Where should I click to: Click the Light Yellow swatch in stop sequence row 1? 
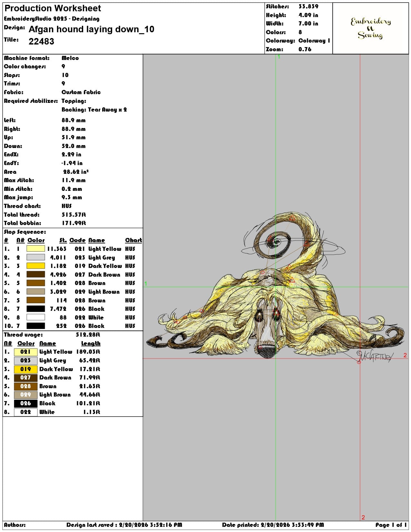35,249
